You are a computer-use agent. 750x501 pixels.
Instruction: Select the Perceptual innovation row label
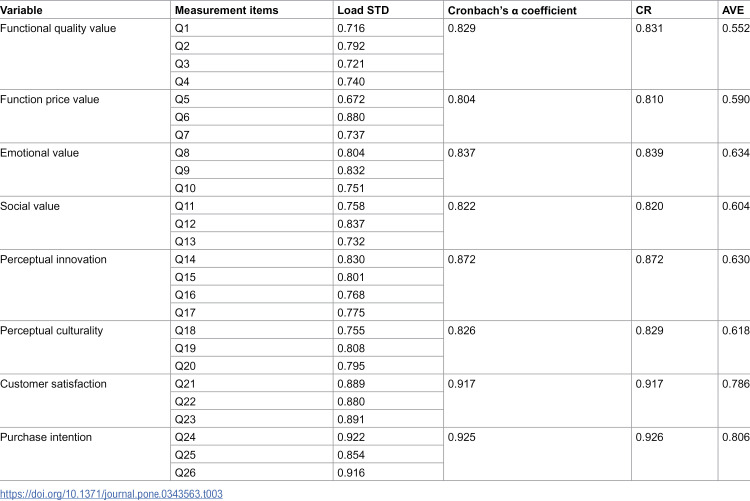[53, 259]
